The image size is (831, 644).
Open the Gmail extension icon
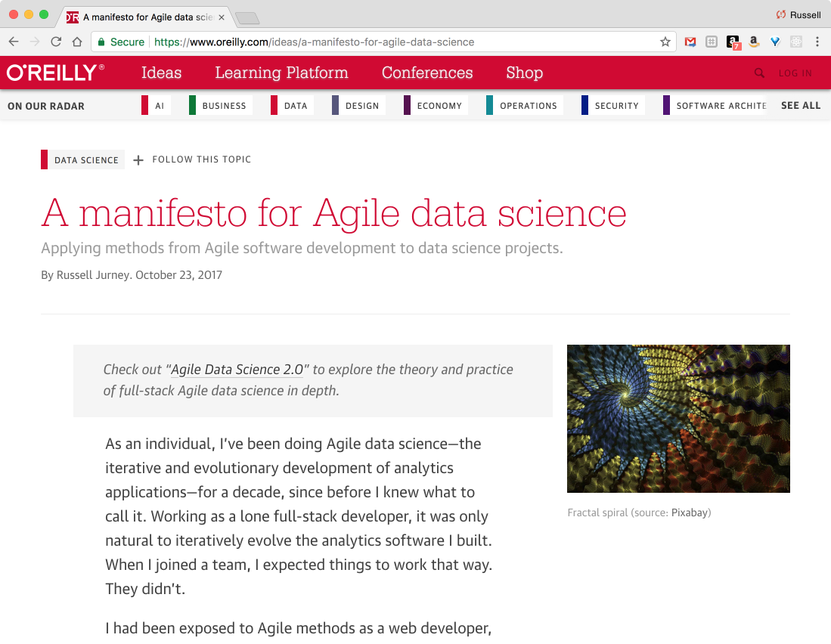[x=690, y=42]
